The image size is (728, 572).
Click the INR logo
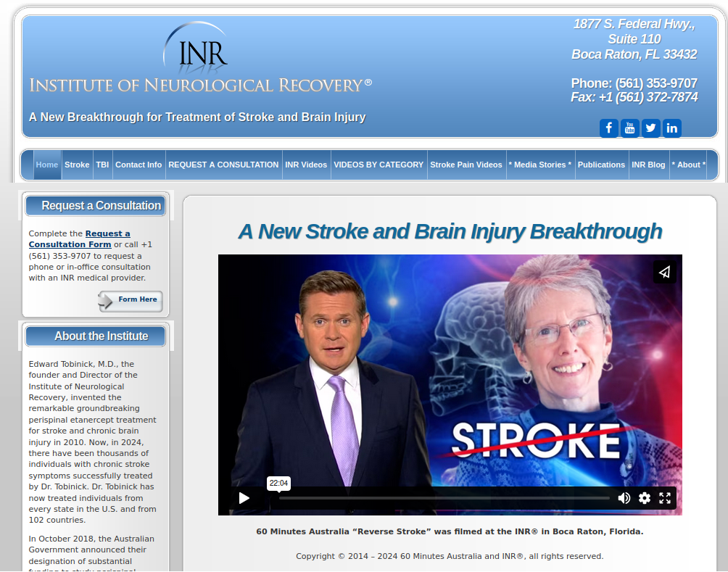click(197, 49)
